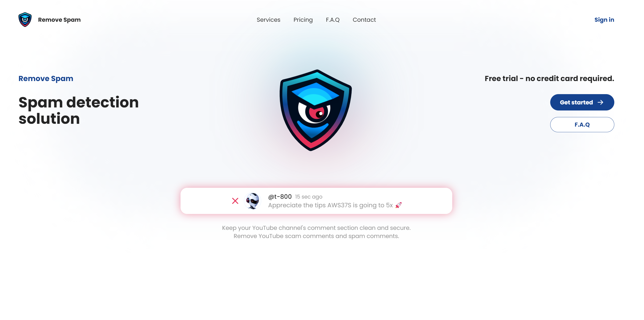Click the Sign in link
This screenshot has height=320, width=644.
click(x=604, y=20)
